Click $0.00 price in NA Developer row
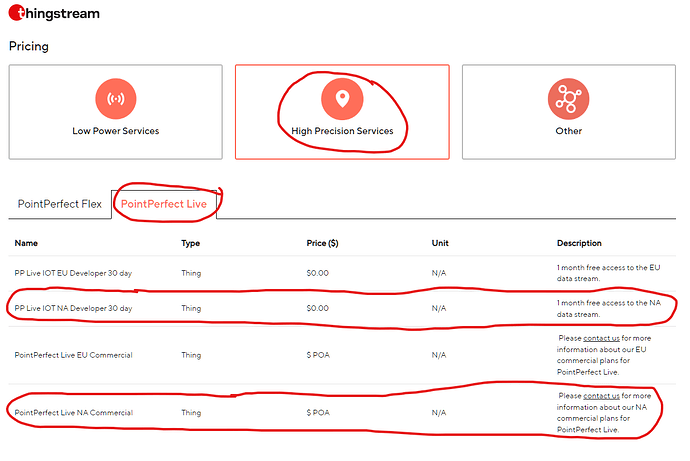 (x=318, y=308)
